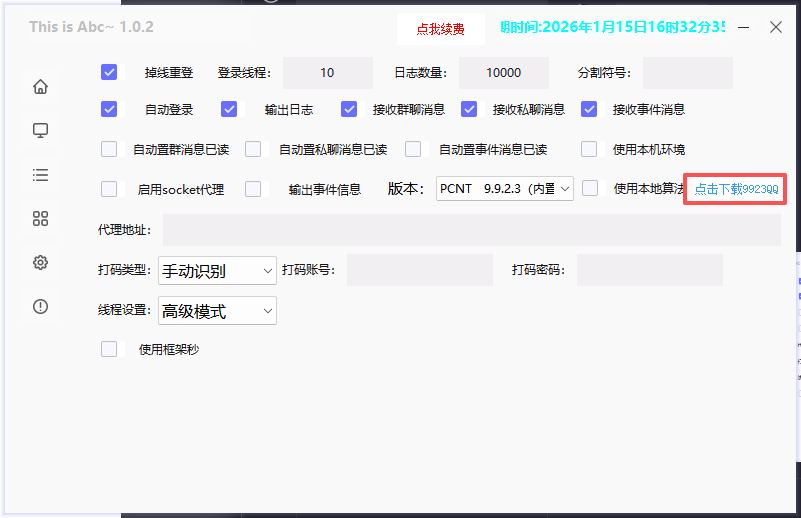This screenshot has width=801, height=518.
Task: Open the four-squares plugins sidebar icon
Action: [x=40, y=219]
